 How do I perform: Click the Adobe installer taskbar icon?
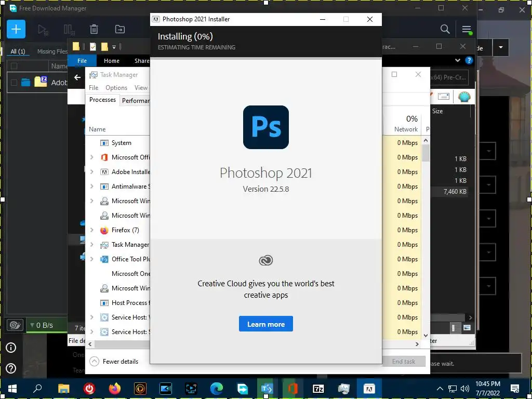pos(369,389)
